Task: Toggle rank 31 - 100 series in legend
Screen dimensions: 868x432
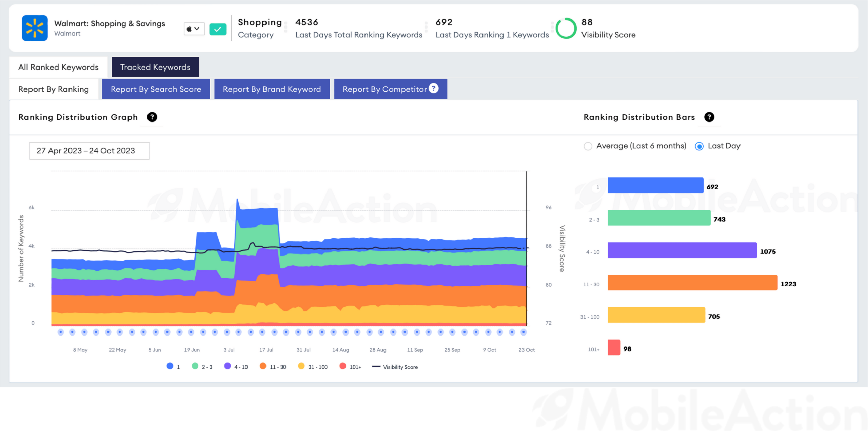Action: [313, 367]
